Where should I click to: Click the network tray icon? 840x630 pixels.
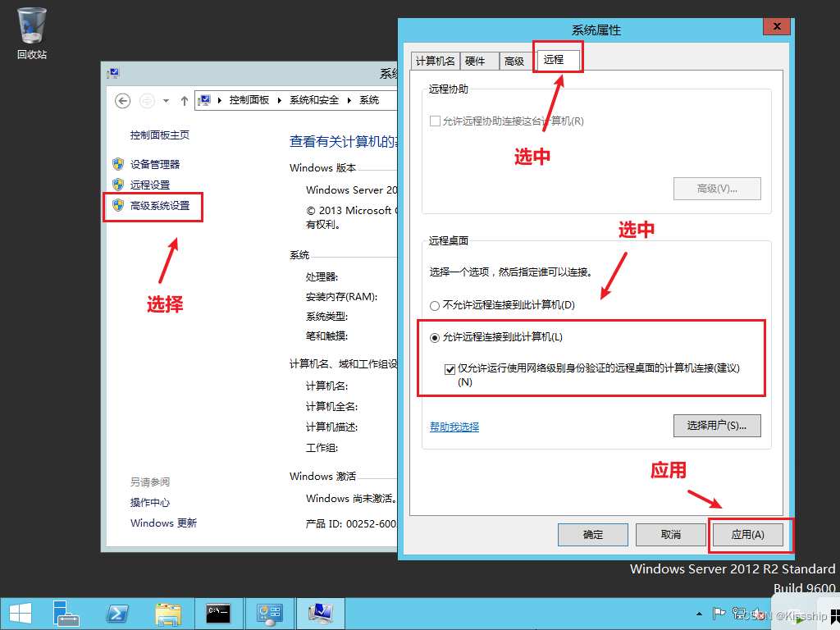click(739, 614)
